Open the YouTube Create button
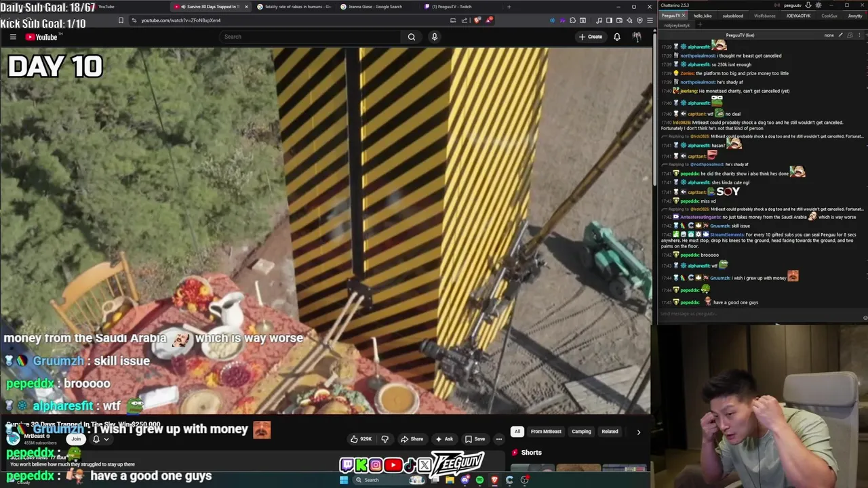868x488 pixels. pyautogui.click(x=590, y=37)
